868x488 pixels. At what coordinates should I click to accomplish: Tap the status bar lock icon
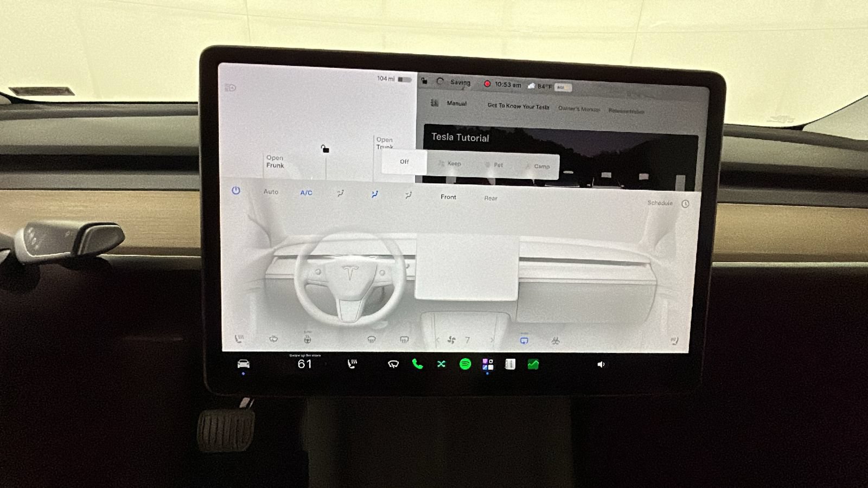pos(424,81)
